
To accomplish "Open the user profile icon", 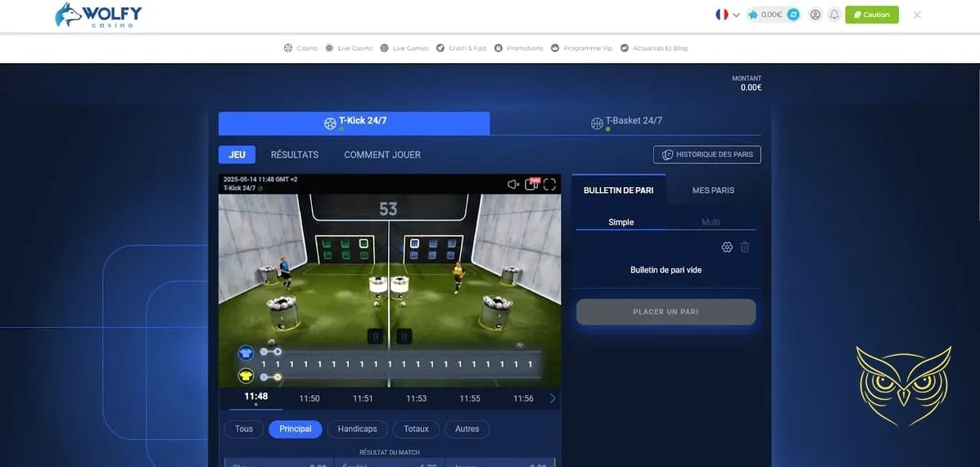I will coord(815,15).
